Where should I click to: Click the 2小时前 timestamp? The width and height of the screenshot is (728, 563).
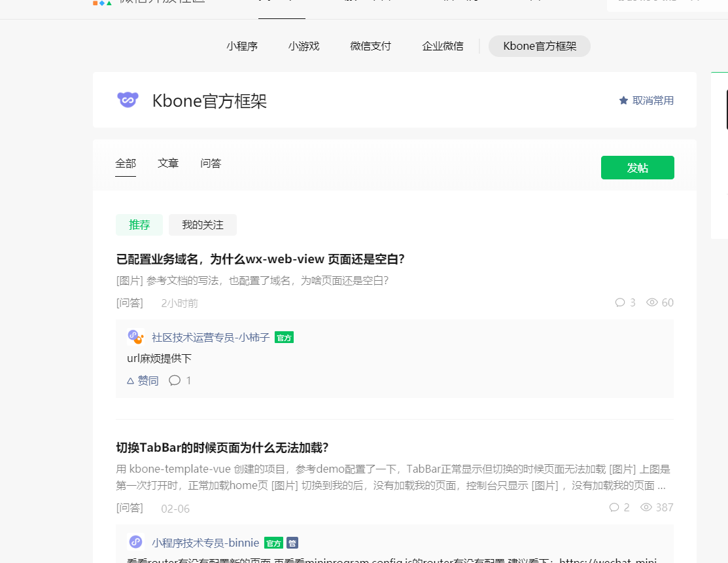pyautogui.click(x=180, y=303)
